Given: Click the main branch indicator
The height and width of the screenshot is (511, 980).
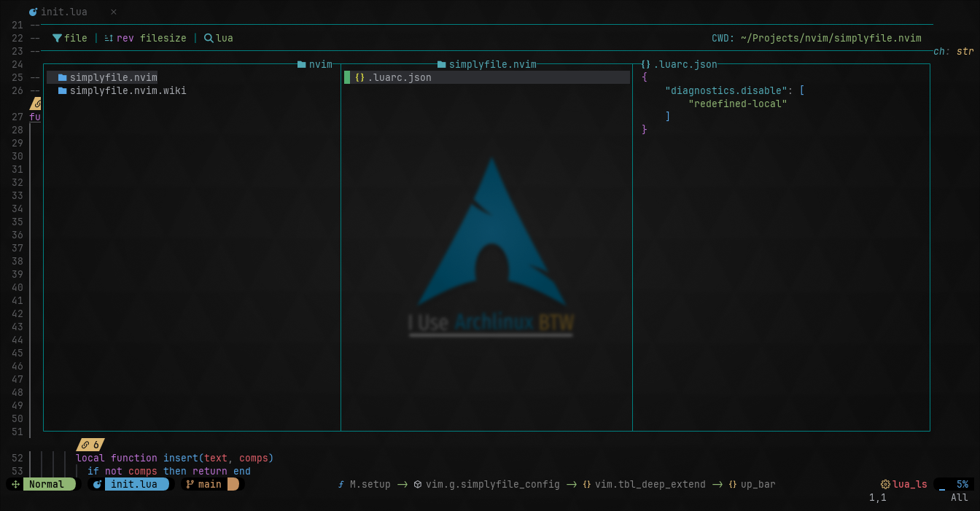Looking at the screenshot, I should (x=210, y=484).
